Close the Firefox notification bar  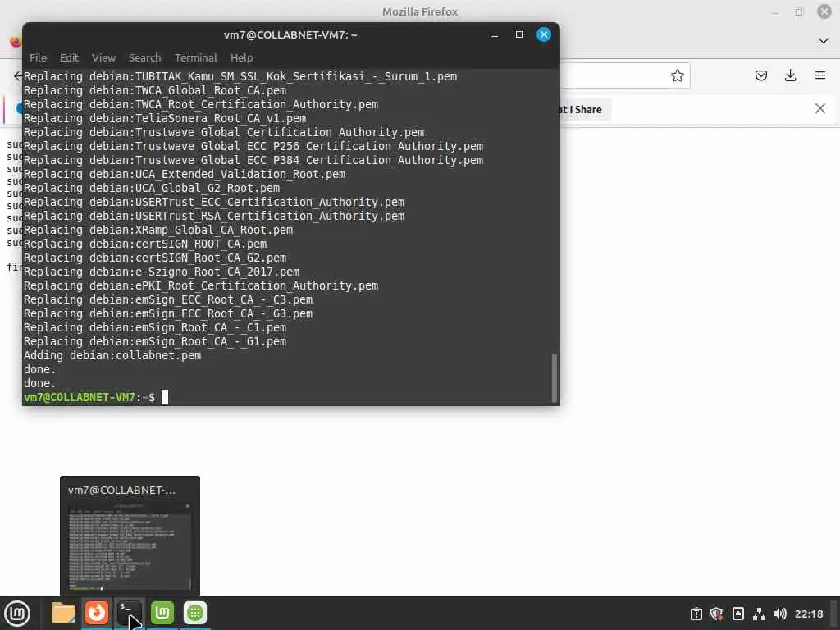[820, 109]
